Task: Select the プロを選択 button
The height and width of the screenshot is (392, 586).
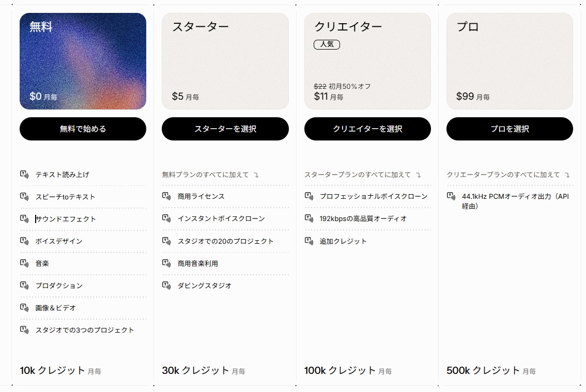Action: [510, 129]
